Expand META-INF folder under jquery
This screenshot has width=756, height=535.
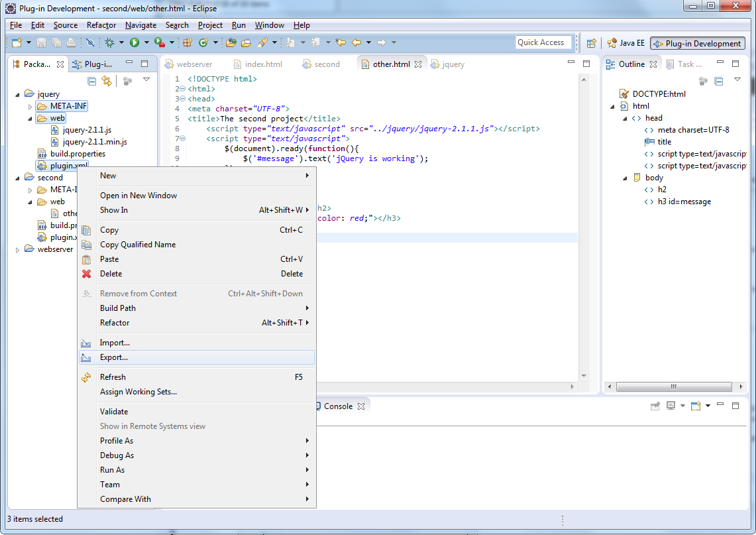pyautogui.click(x=30, y=106)
